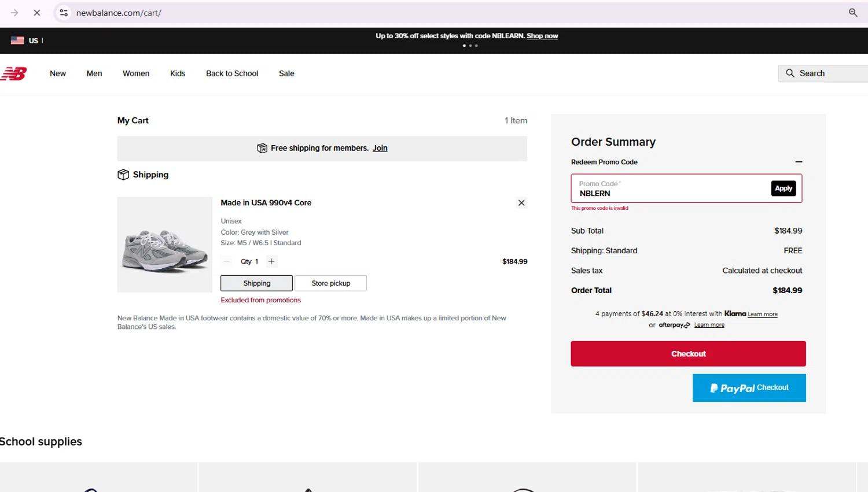Apply the promo code
Screen dimensions: 868x492
pyautogui.click(x=784, y=188)
